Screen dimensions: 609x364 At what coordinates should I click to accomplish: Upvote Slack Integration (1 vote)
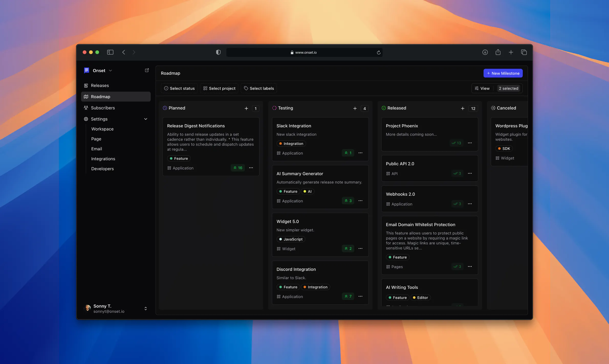348,153
